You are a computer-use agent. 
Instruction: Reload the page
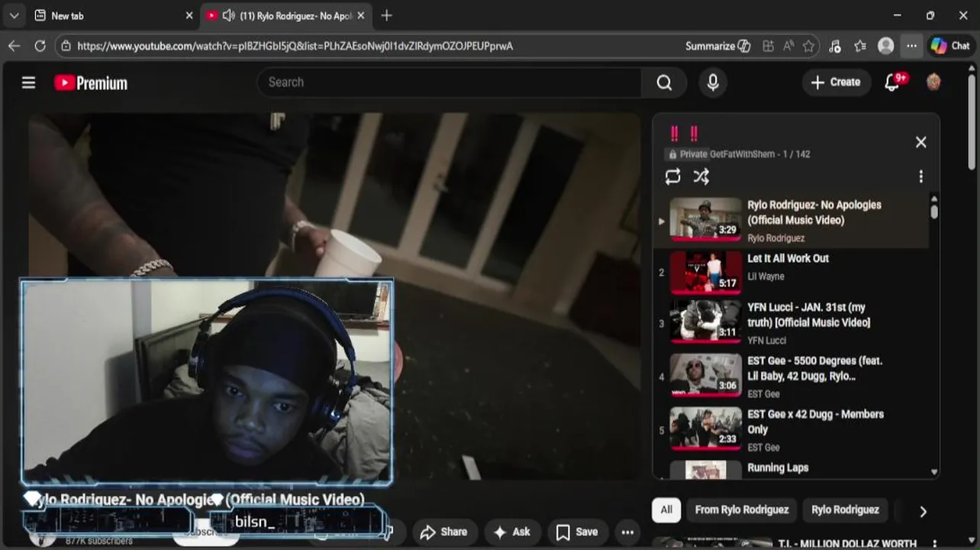40,46
